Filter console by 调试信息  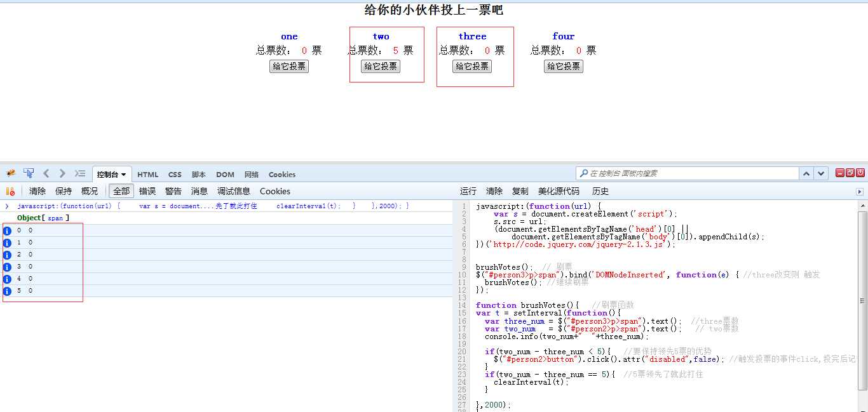coord(234,191)
